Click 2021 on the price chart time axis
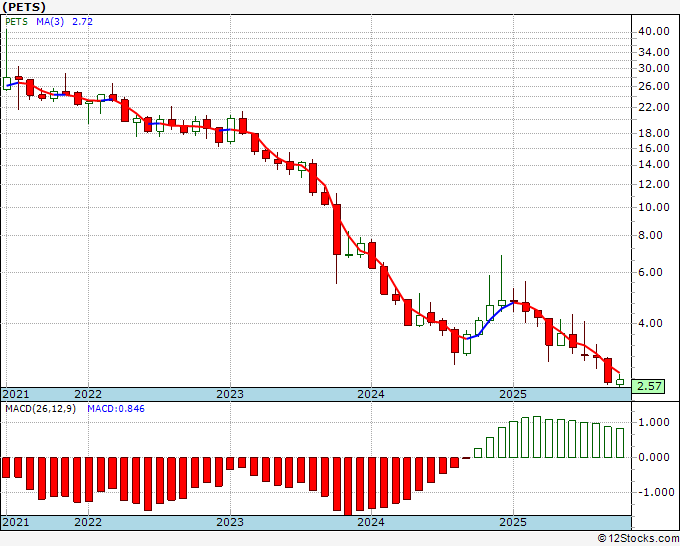680x546 pixels. [x=16, y=394]
